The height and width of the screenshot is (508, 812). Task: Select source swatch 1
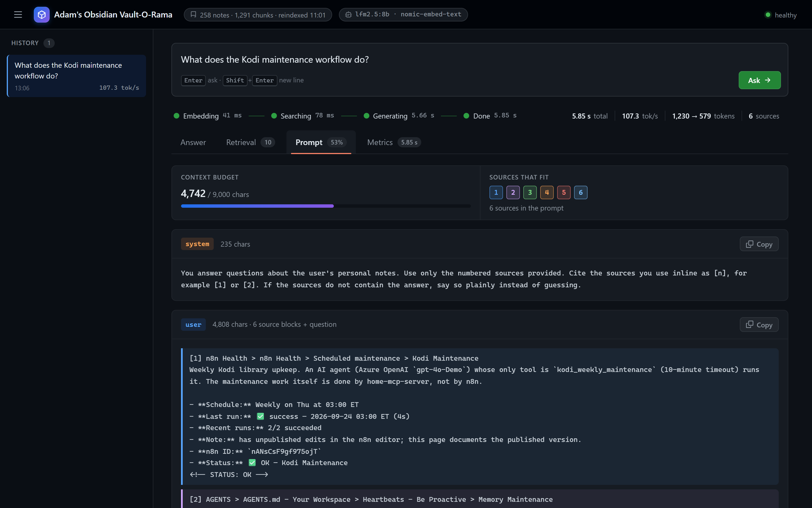[x=496, y=192]
